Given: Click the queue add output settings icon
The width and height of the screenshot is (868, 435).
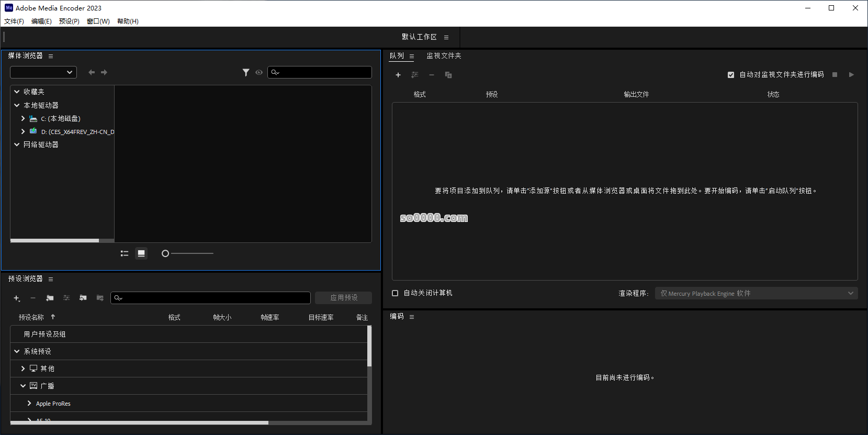Looking at the screenshot, I should [x=415, y=75].
